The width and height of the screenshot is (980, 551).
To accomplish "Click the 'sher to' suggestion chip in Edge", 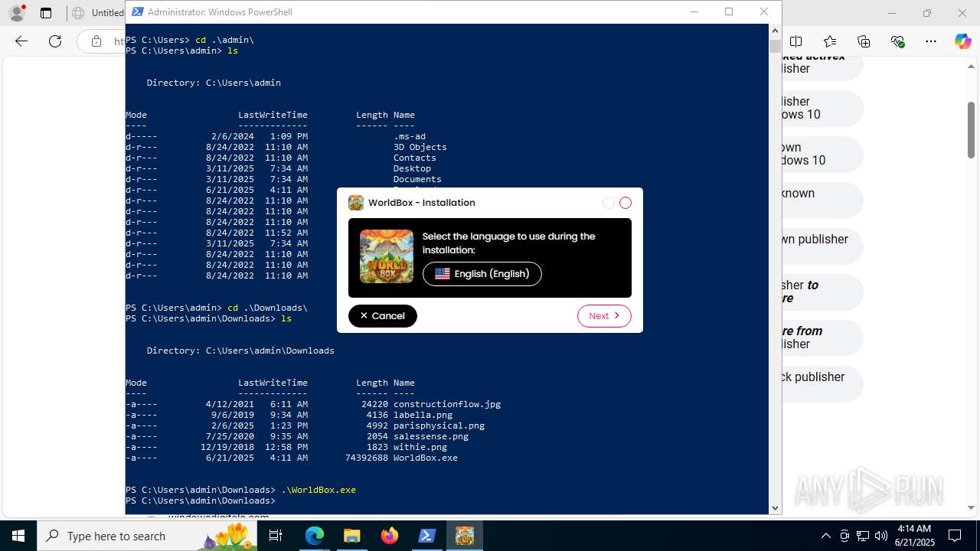I will pyautogui.click(x=822, y=292).
